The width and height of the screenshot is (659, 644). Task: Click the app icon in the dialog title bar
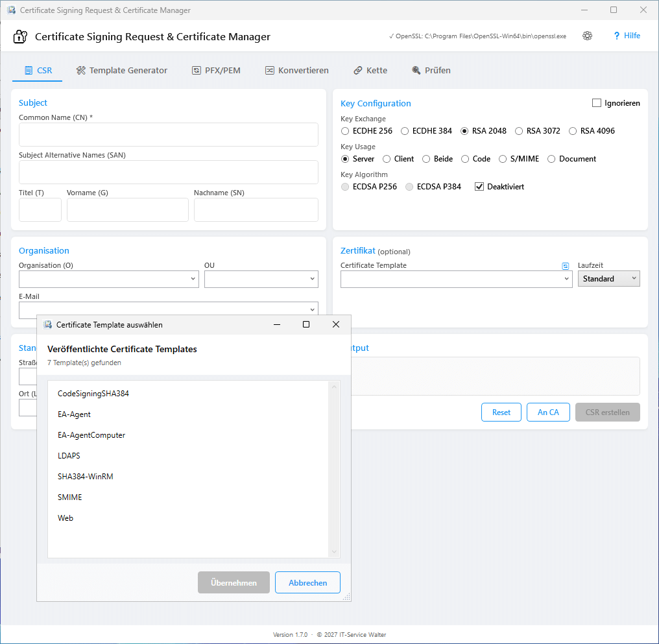pos(48,324)
